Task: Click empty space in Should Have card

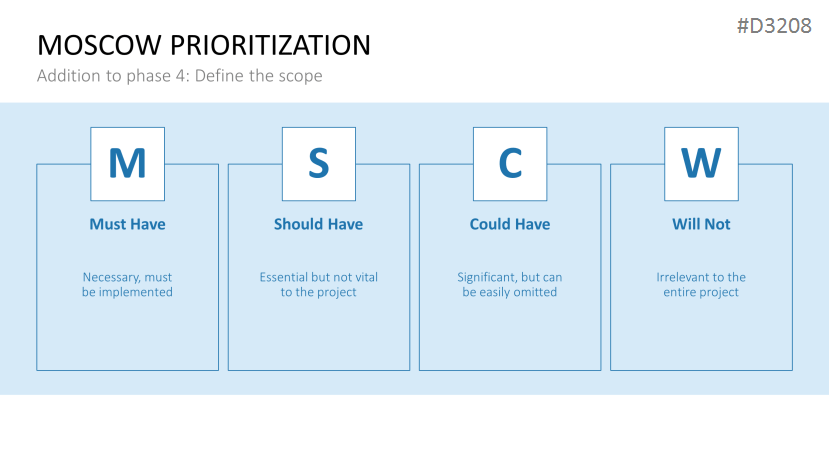Action: click(x=318, y=335)
